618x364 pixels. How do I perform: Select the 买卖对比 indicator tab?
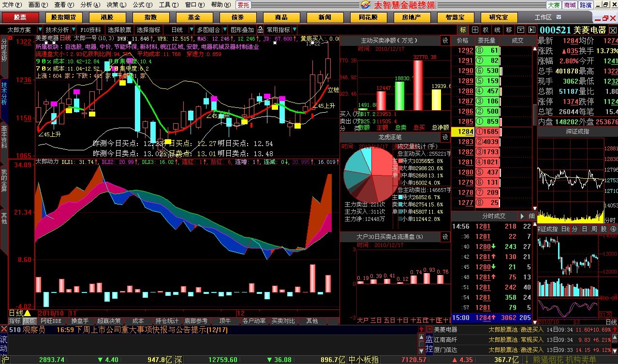coord(283,321)
